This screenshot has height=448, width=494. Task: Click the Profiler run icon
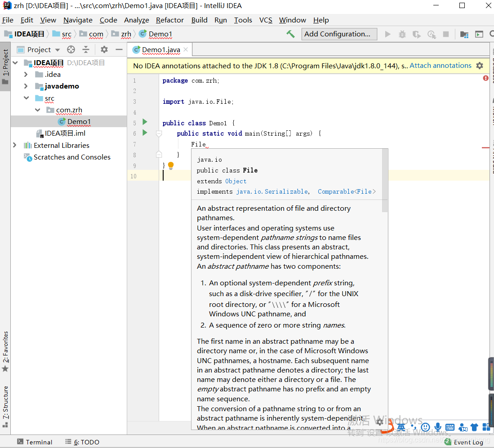[432, 34]
